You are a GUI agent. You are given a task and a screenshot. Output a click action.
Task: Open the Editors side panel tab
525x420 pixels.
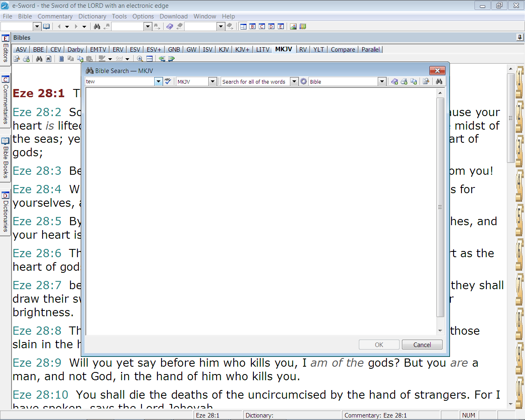pyautogui.click(x=5, y=49)
